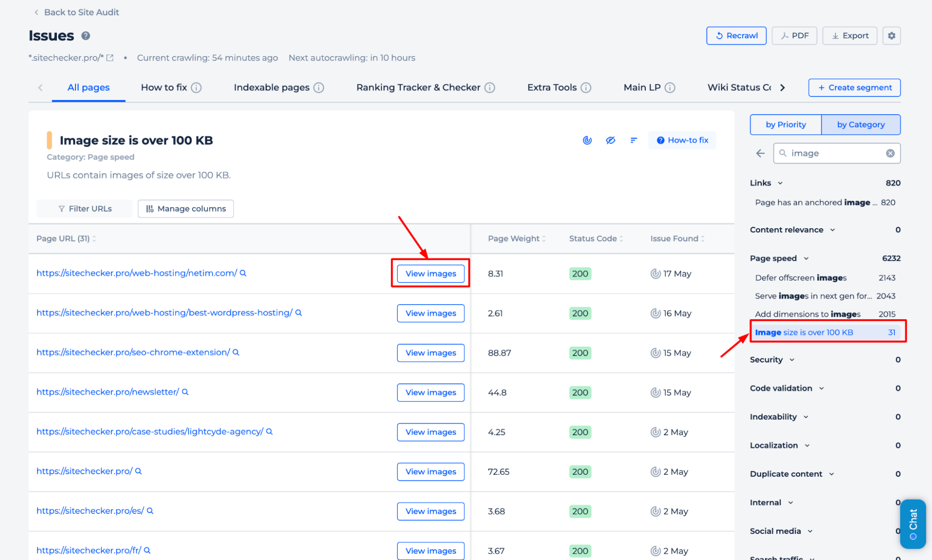The width and height of the screenshot is (932, 560).
Task: Clear the image search field with X icon
Action: tap(890, 153)
